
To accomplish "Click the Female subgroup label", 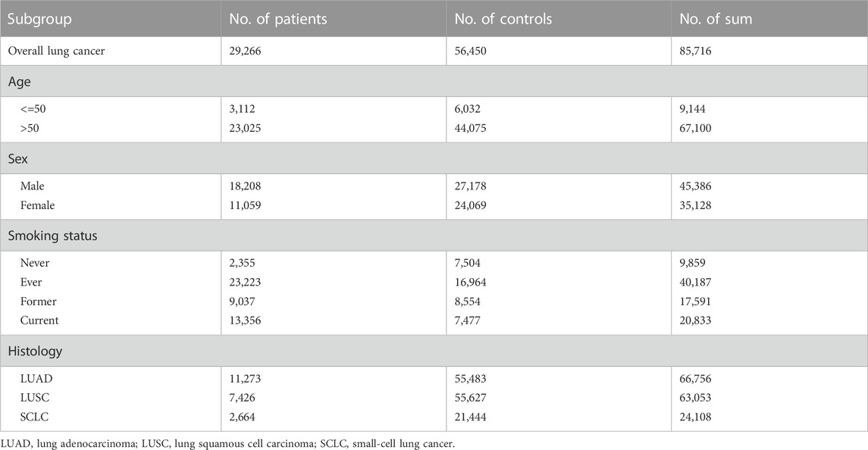I will 37,205.
